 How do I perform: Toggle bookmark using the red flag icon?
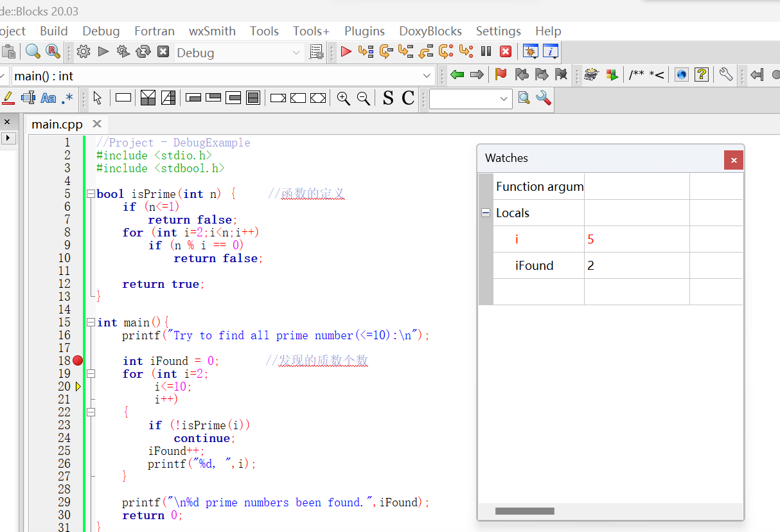click(501, 75)
